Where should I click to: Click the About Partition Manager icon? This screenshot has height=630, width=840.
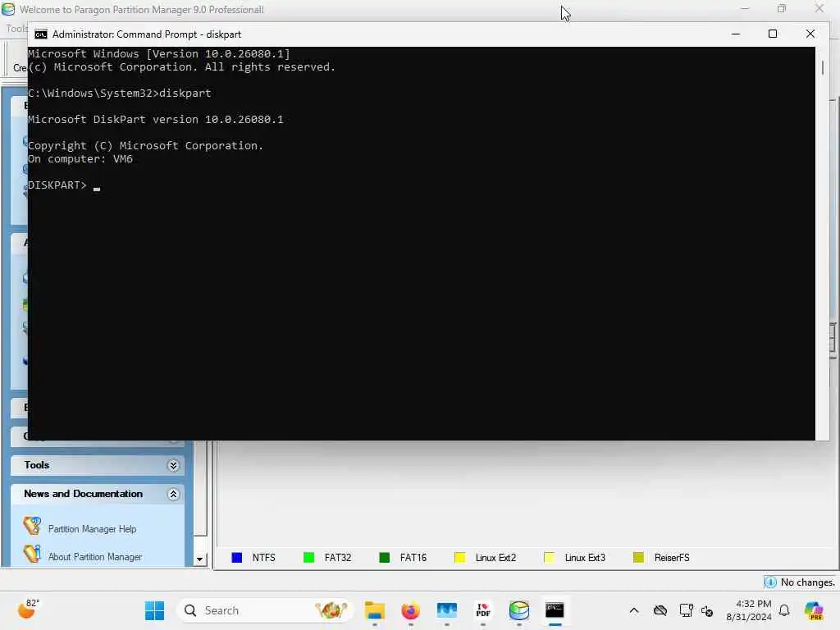click(x=32, y=554)
